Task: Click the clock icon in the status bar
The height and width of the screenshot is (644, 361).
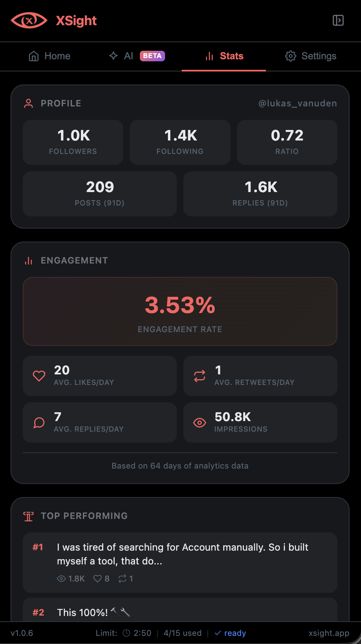Action: coord(126,633)
